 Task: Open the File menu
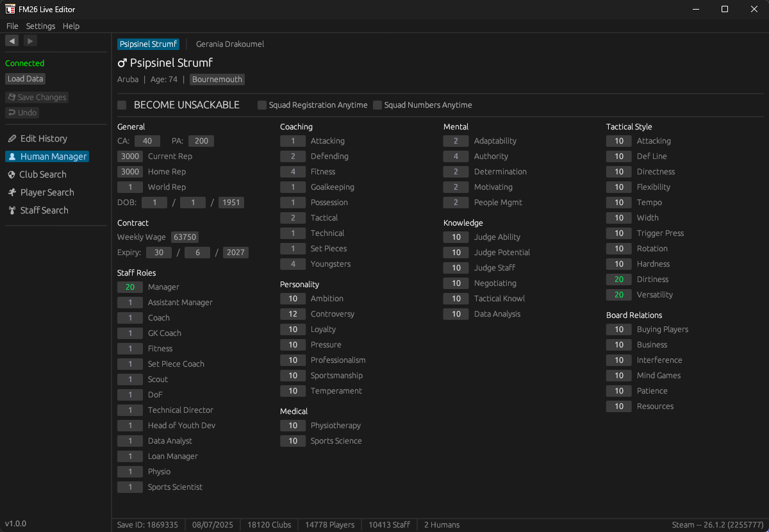pyautogui.click(x=12, y=26)
